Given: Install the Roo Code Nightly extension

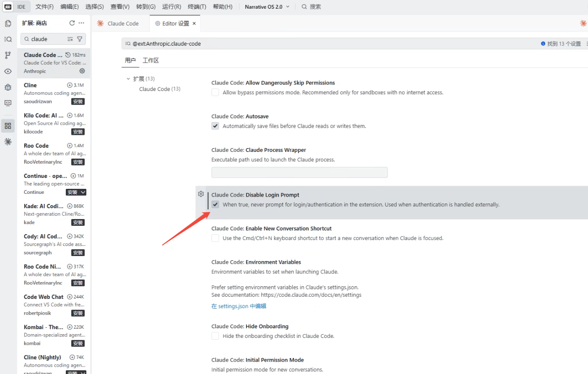Looking at the screenshot, I should [x=78, y=283].
